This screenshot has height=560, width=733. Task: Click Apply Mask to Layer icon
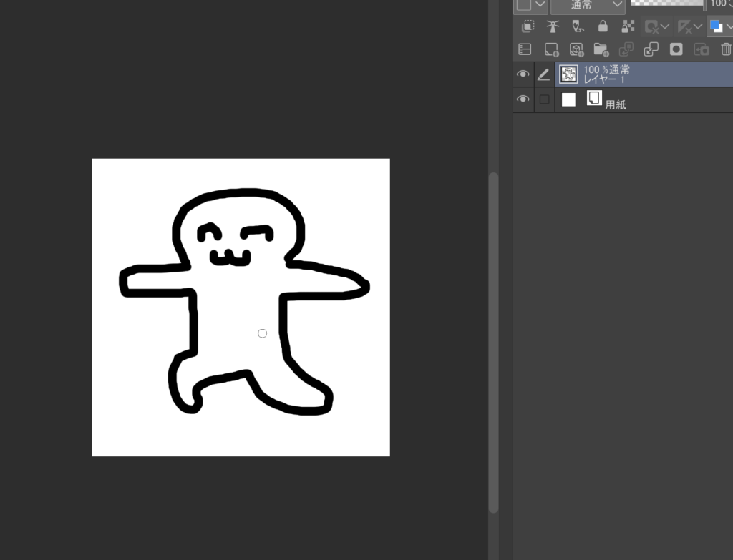coord(702,49)
